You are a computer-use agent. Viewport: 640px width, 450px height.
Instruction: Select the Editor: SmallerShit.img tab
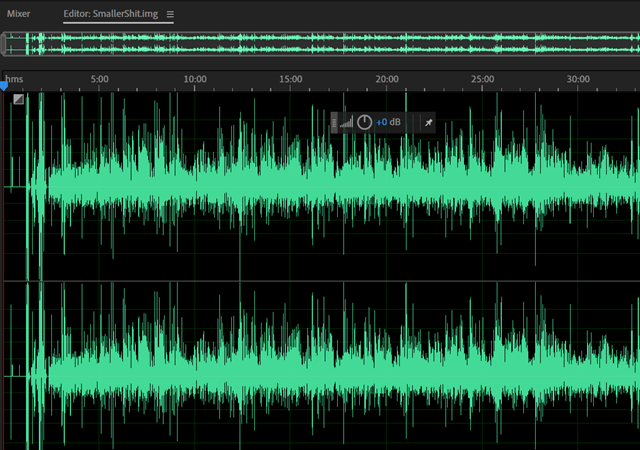tap(111, 14)
